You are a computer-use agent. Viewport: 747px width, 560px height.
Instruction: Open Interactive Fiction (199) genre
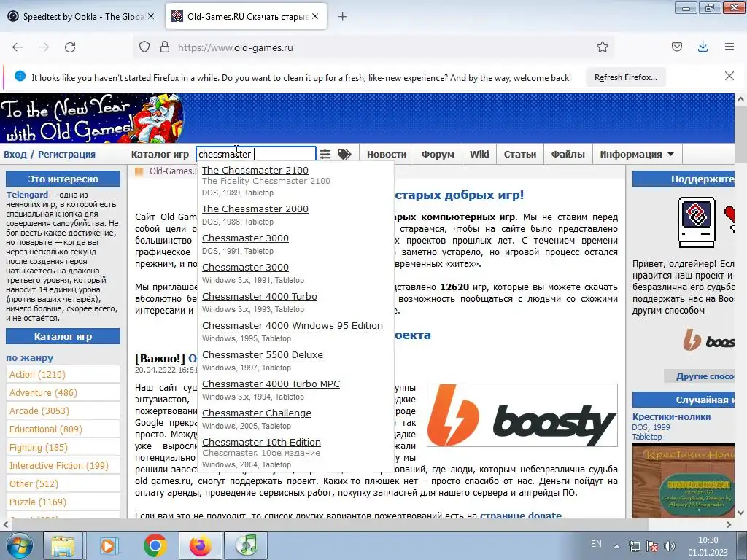[58, 465]
